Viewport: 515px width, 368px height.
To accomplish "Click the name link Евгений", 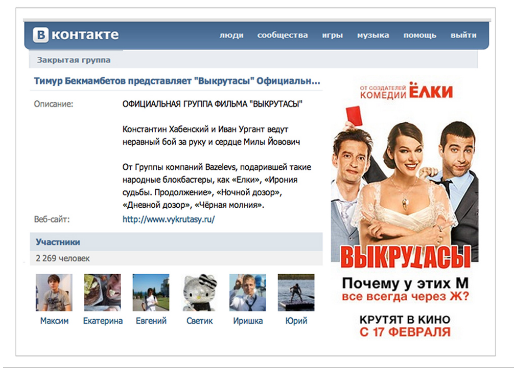I will [x=151, y=321].
